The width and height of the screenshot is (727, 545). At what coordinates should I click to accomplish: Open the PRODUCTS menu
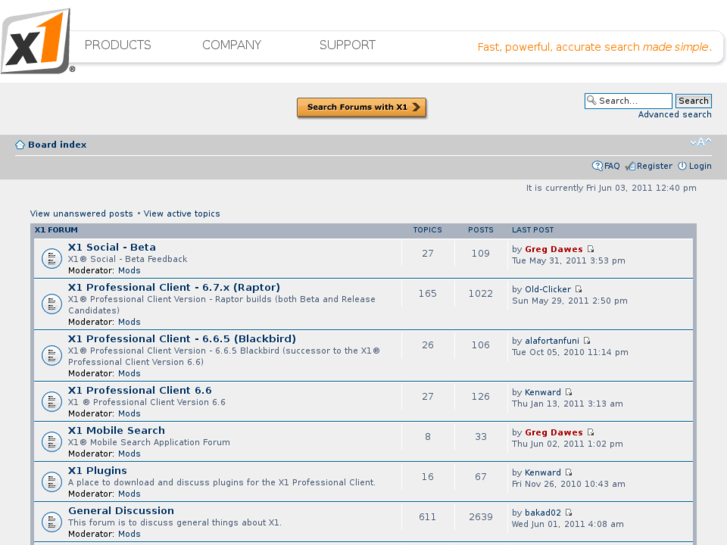118,45
